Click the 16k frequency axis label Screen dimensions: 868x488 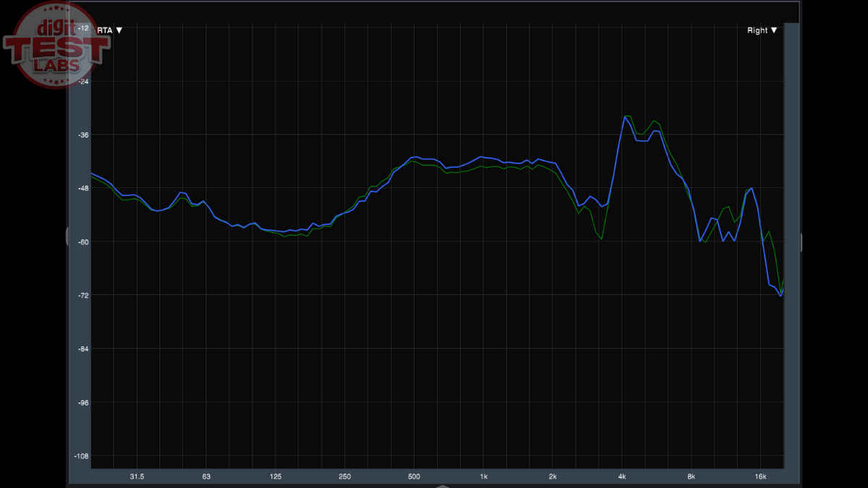[x=760, y=476]
